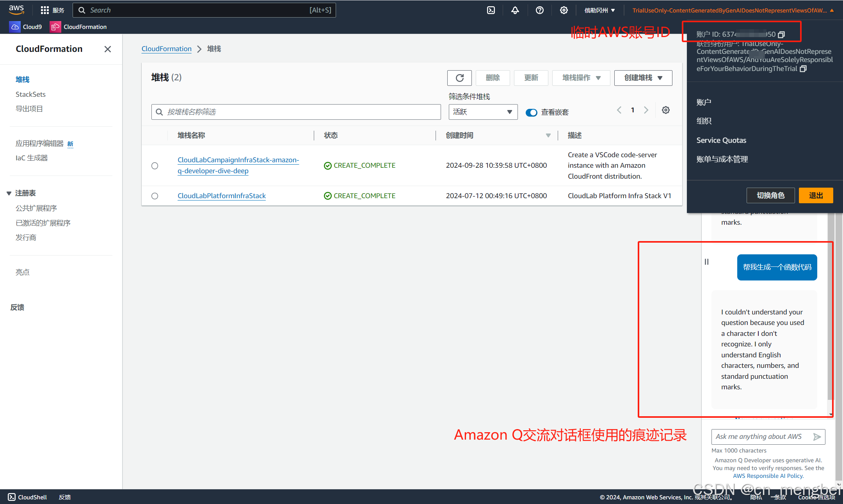Click the Update stack button
This screenshot has height=504, width=843.
531,78
